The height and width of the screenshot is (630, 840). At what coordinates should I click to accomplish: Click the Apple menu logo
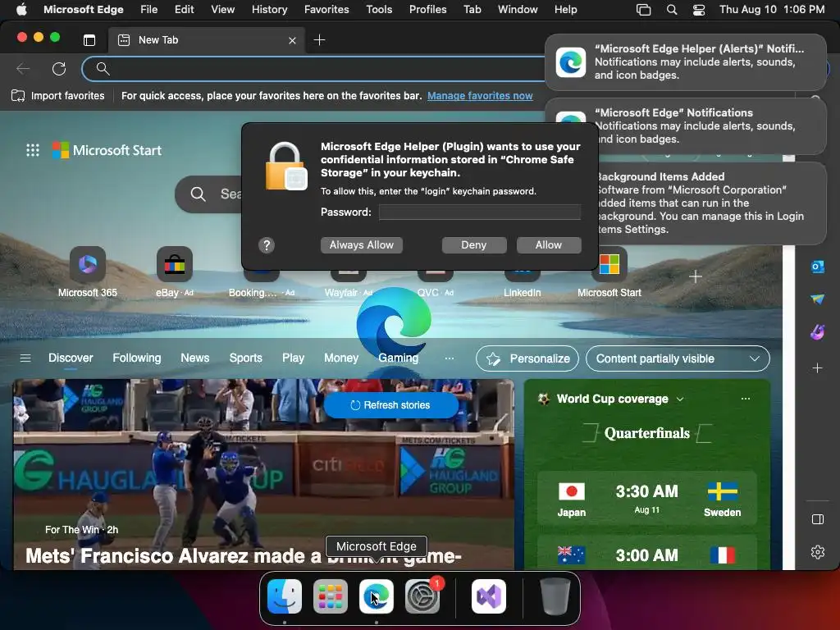(21, 9)
